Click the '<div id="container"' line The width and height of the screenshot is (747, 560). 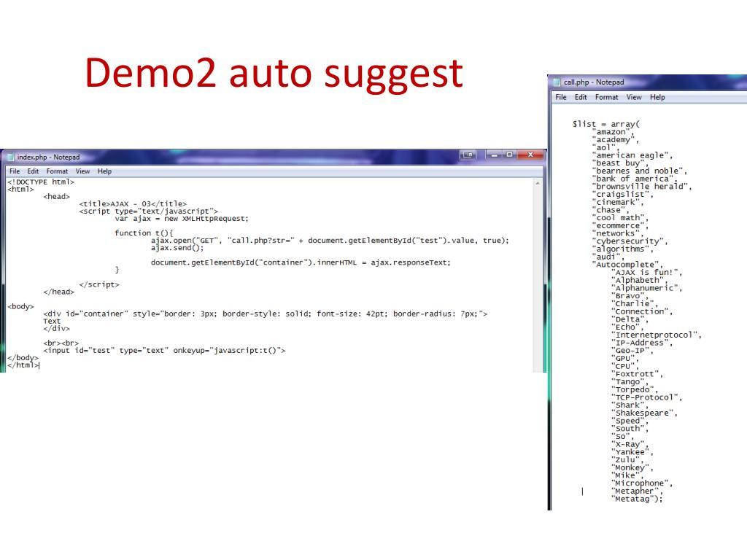266,314
